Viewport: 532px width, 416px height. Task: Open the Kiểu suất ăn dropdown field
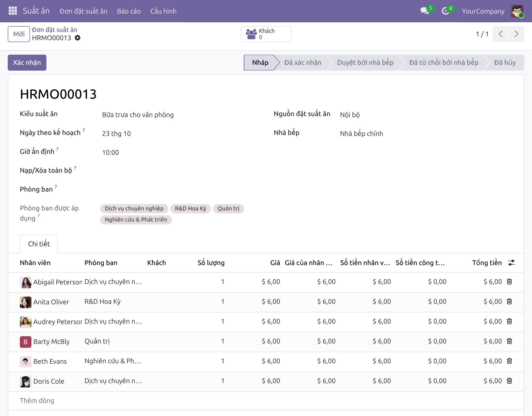pyautogui.click(x=180, y=115)
